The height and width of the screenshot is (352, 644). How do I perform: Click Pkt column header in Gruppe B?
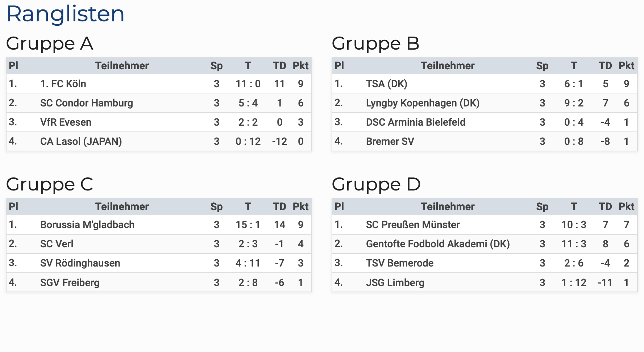[x=626, y=66]
